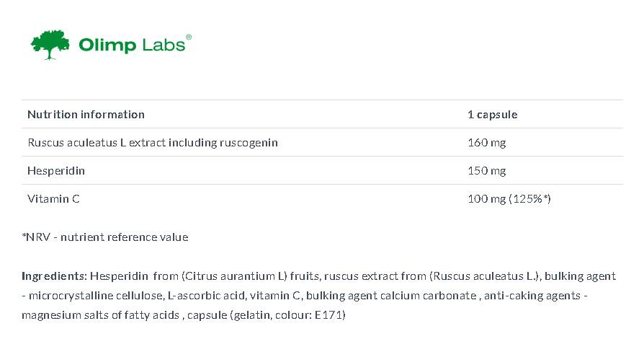This screenshot has width=644, height=339.
Task: Click the bold Ingredients: label
Action: pos(54,276)
